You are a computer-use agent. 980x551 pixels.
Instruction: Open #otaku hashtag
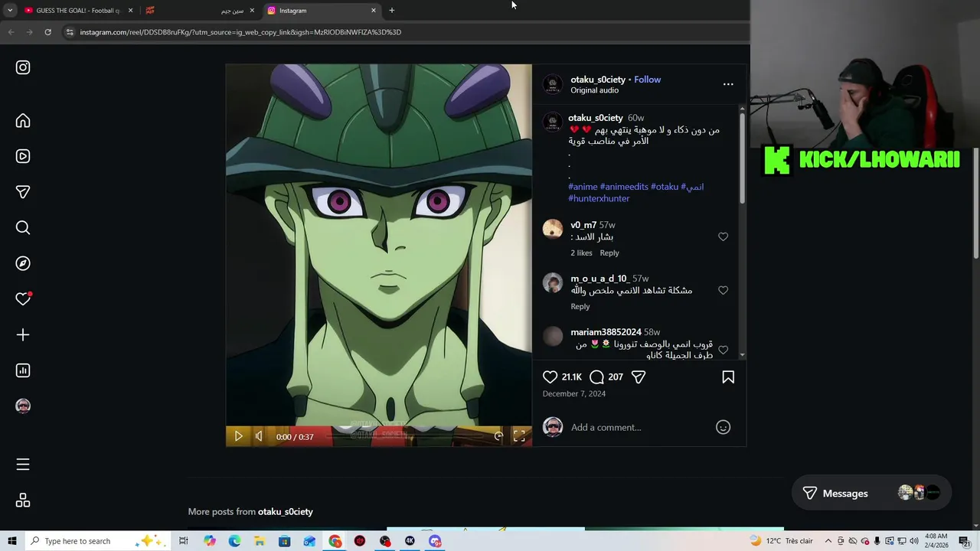(665, 187)
